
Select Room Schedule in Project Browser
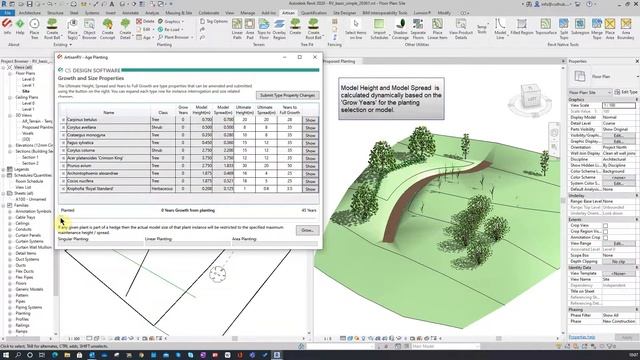click(29, 181)
